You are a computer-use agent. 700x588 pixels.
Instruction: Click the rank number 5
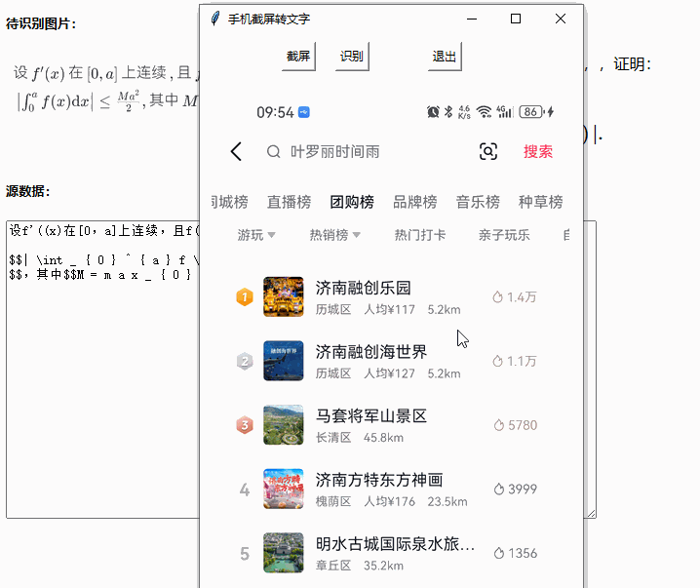point(244,554)
